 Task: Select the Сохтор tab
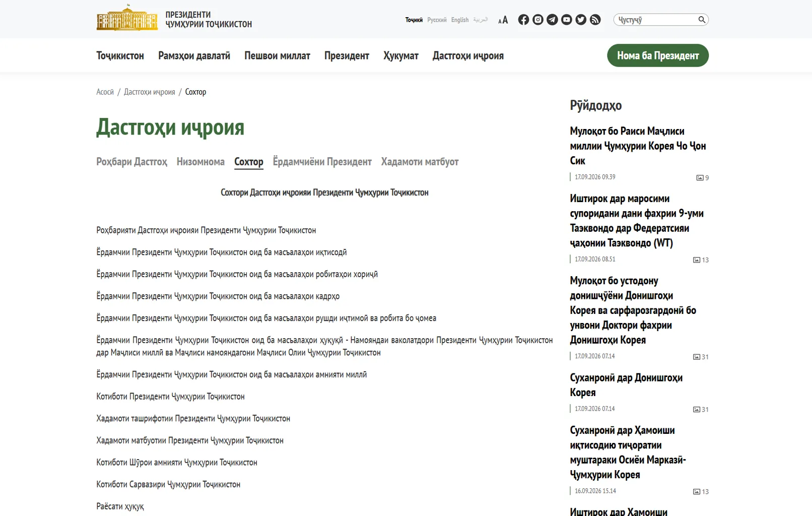[249, 162]
